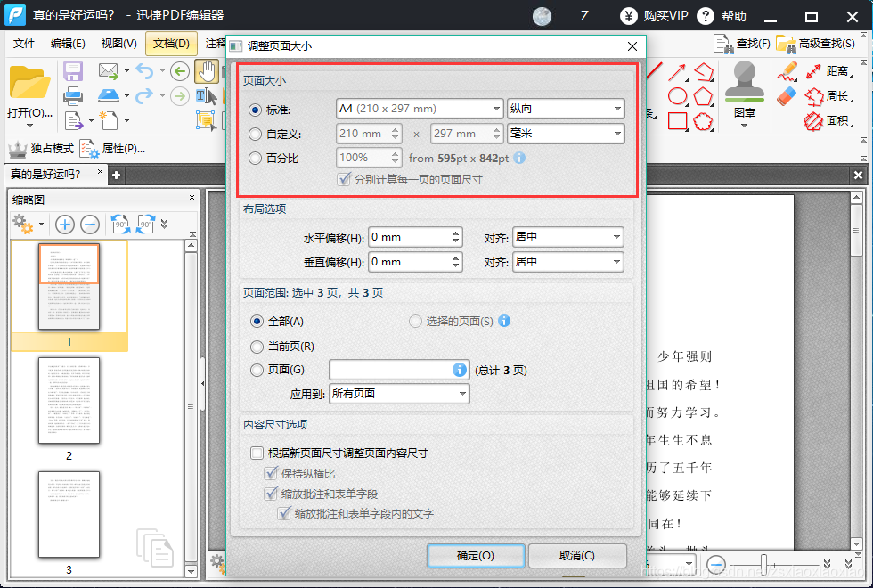This screenshot has height=588, width=873.
Task: Add a new tab with plus
Action: [x=117, y=176]
